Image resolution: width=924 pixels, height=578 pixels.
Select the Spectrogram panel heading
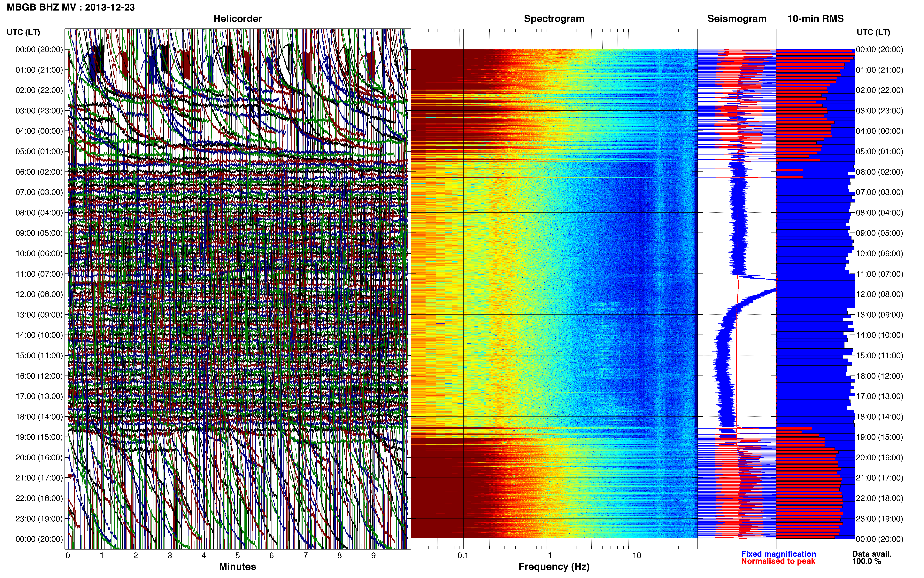coord(554,19)
